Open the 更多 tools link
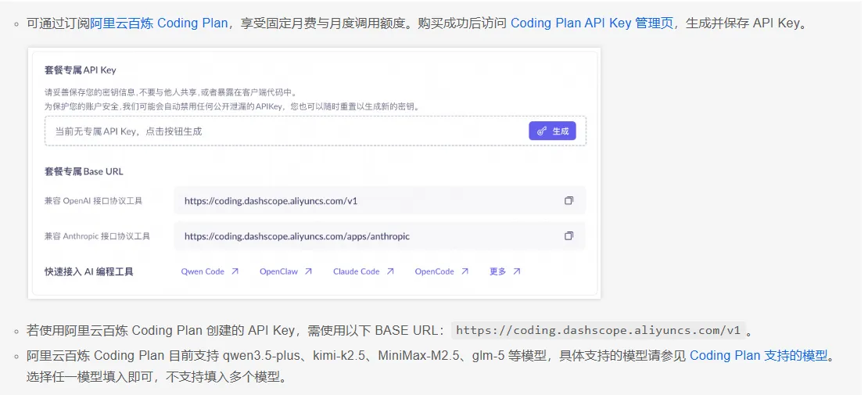868x395 pixels. 497,271
